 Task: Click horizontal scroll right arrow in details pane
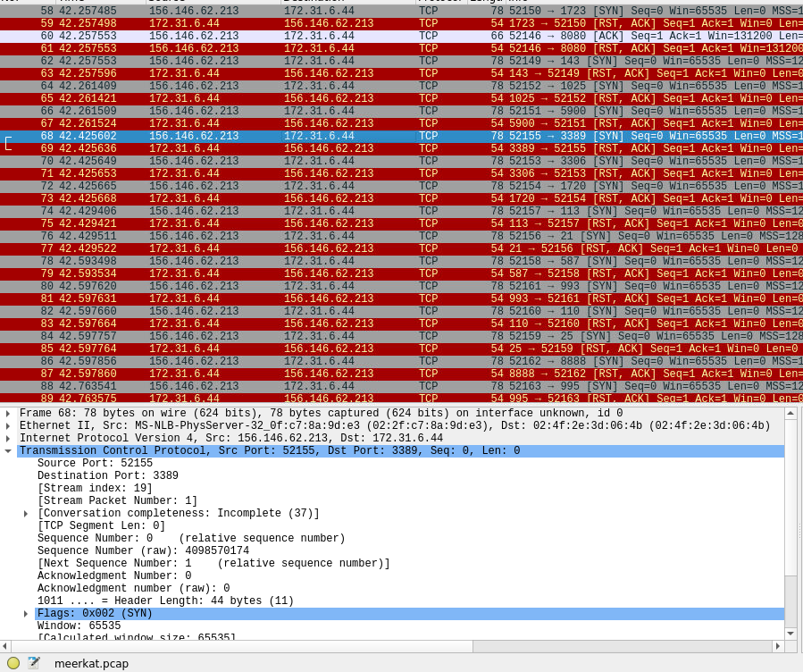pos(778,646)
